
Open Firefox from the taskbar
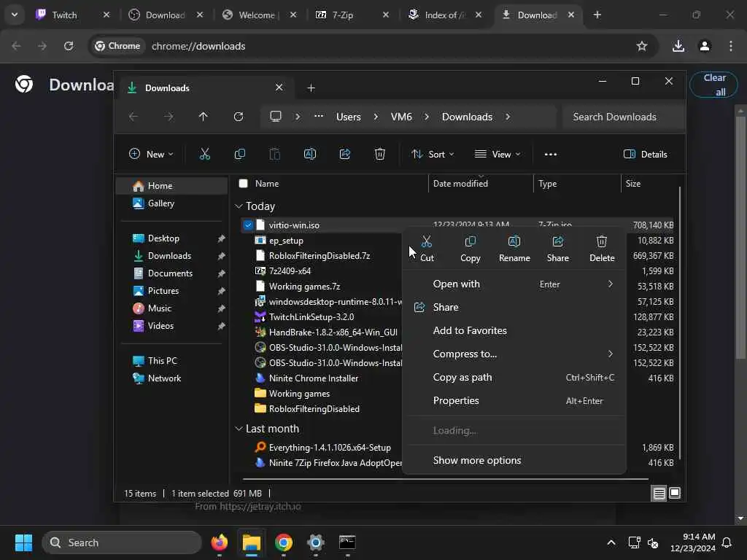tap(219, 542)
